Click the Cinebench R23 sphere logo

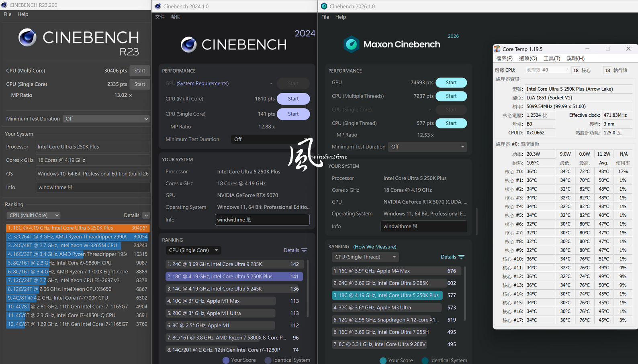27,38
